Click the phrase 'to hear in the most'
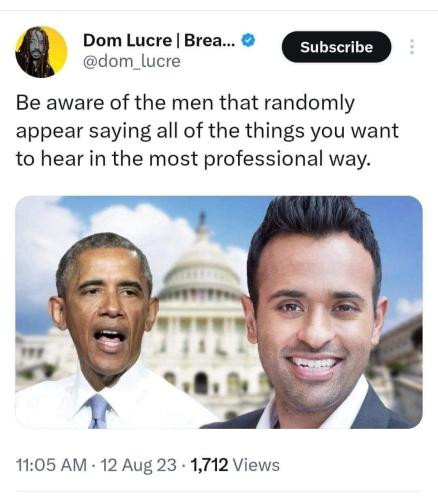The image size is (438, 500). click(107, 159)
